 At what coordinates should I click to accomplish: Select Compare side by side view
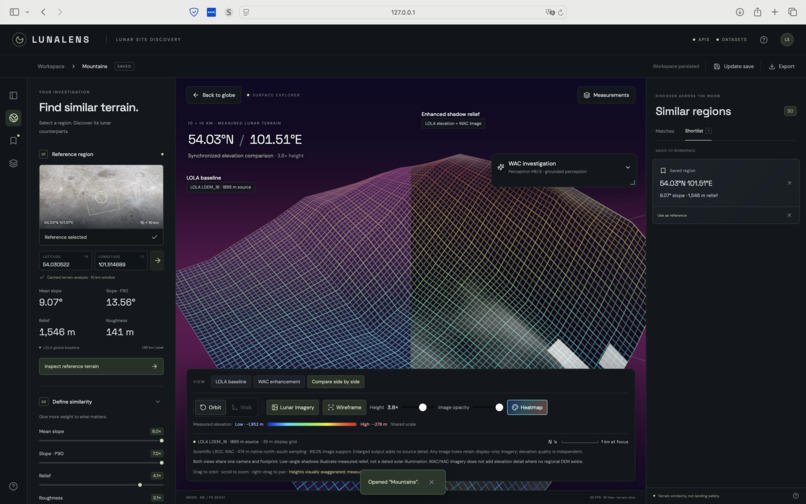point(336,382)
